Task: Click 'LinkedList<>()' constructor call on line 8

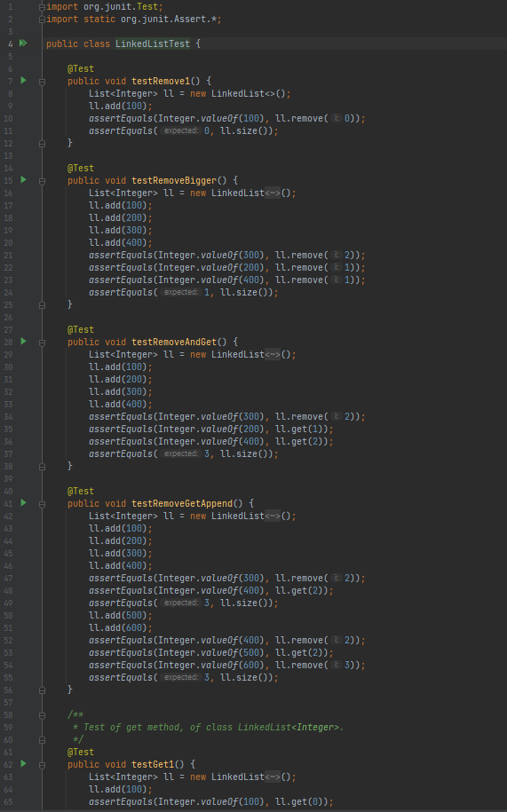Action: coord(249,94)
